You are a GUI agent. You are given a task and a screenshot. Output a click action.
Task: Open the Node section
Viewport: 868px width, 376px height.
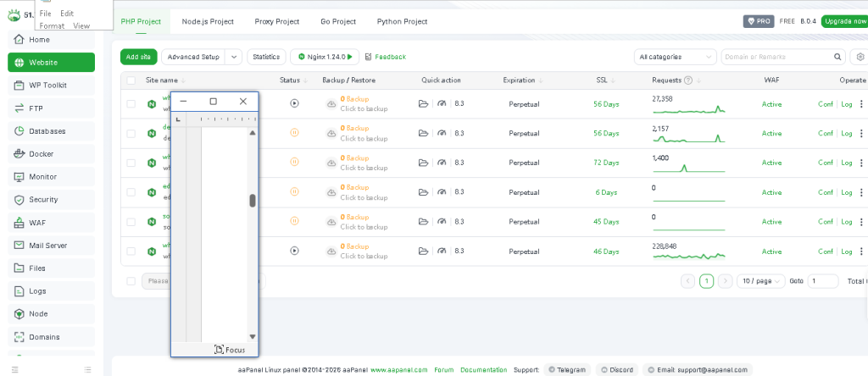click(x=51, y=313)
